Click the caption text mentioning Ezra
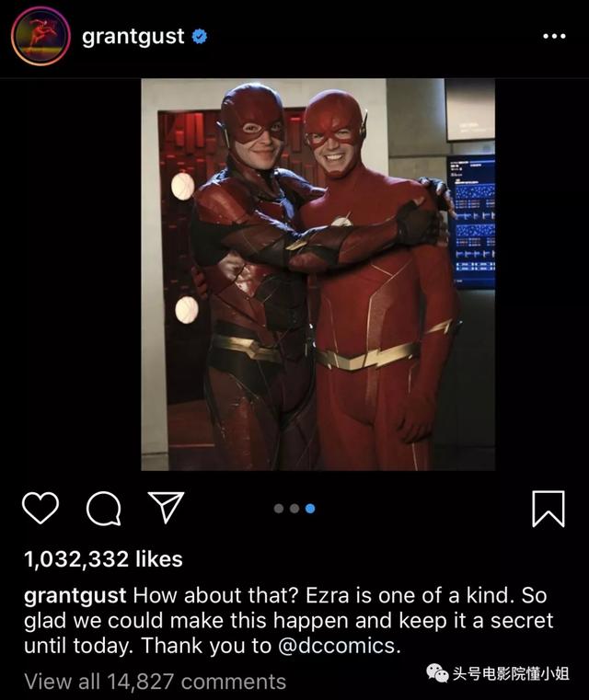Image resolution: width=589 pixels, height=700 pixels. [x=288, y=621]
